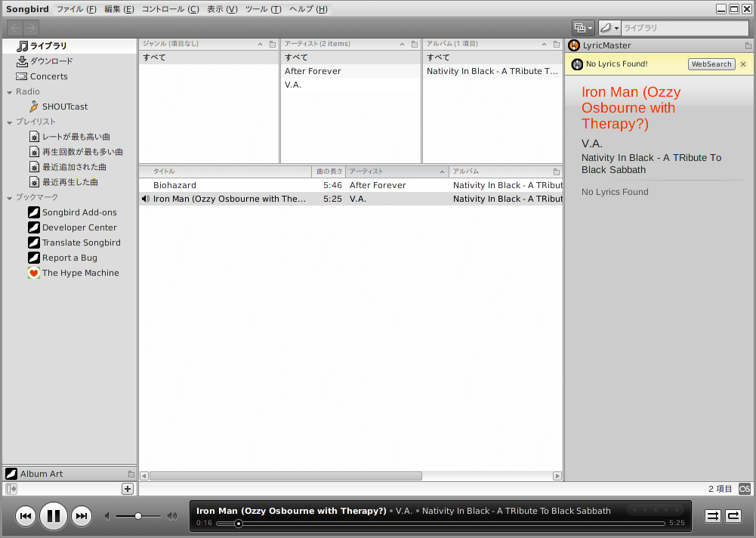Click WebSearch for lyrics

pos(711,64)
